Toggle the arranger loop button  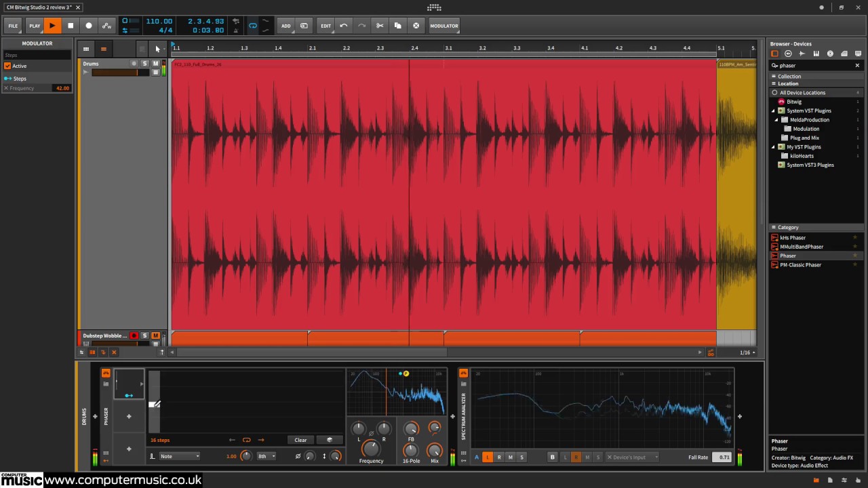pyautogui.click(x=253, y=26)
